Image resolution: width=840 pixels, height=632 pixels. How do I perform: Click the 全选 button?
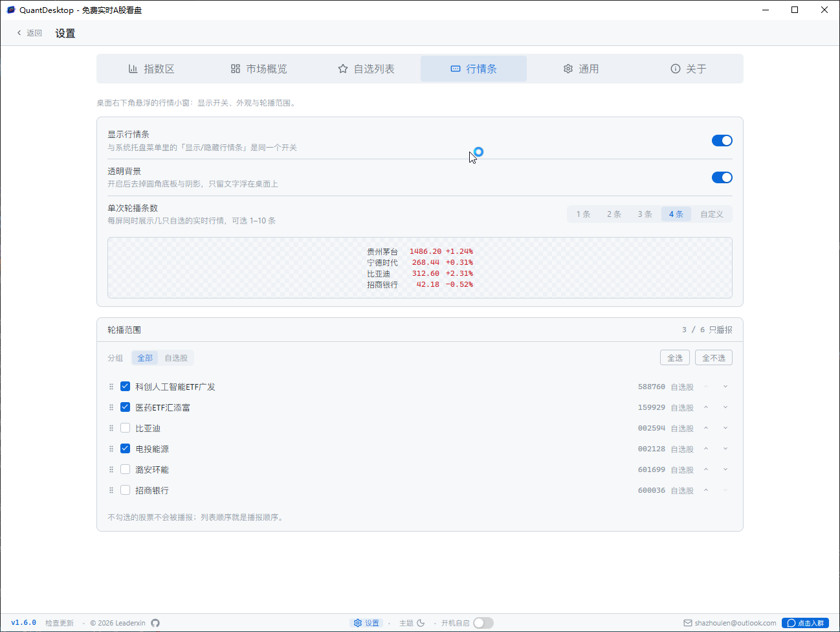[x=675, y=357]
